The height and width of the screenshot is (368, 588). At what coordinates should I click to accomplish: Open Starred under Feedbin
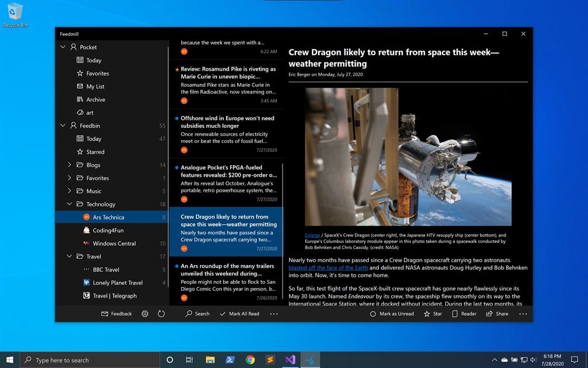(95, 152)
